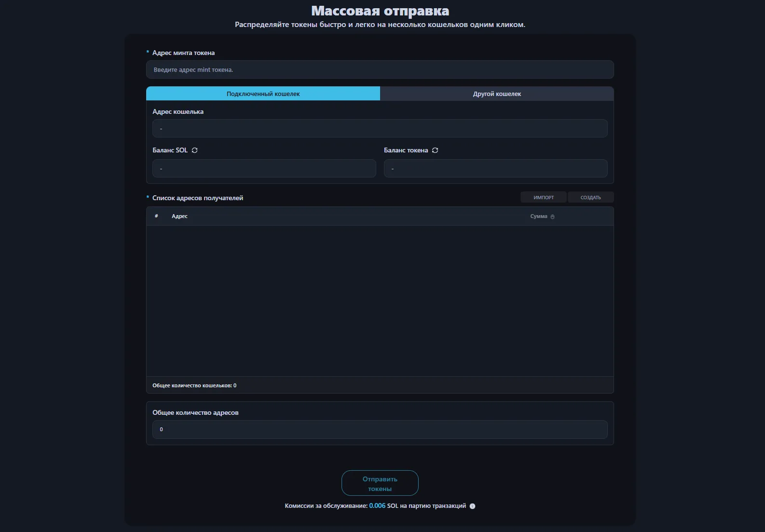Open the service fee info icon

(472, 506)
